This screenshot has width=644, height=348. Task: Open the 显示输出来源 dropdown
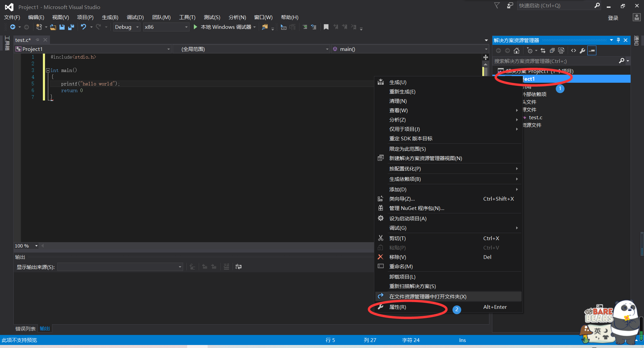coord(120,267)
